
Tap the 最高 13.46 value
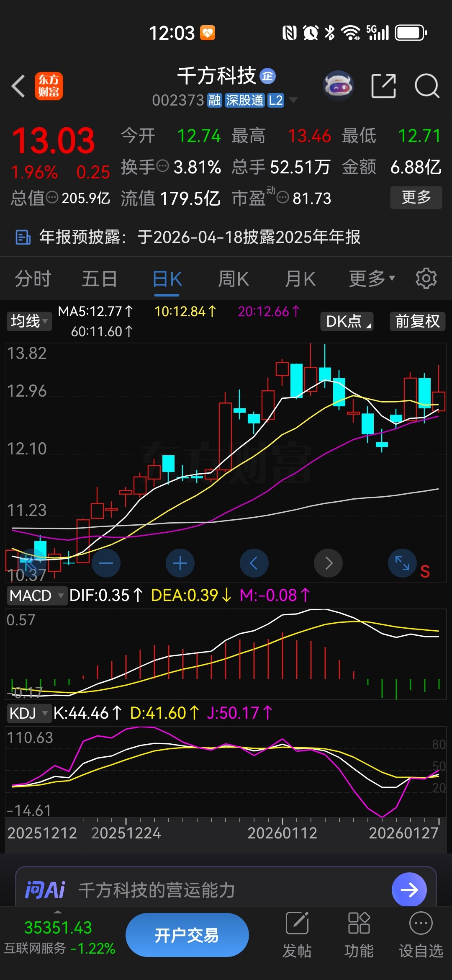(x=281, y=136)
